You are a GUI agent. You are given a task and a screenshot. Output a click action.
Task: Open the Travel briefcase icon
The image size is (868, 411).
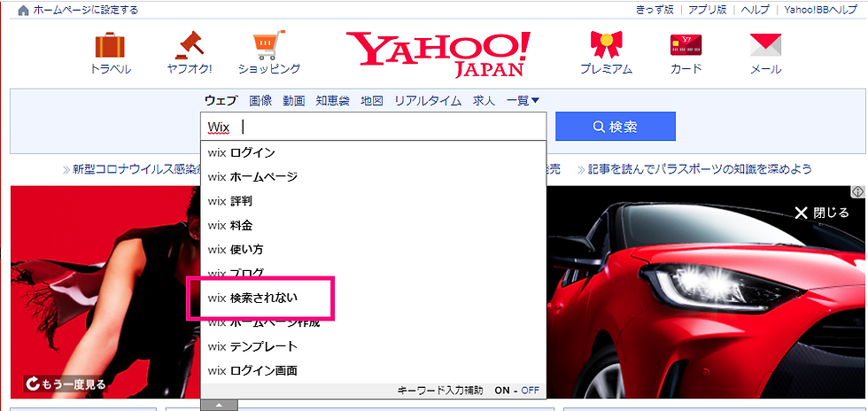(x=110, y=45)
